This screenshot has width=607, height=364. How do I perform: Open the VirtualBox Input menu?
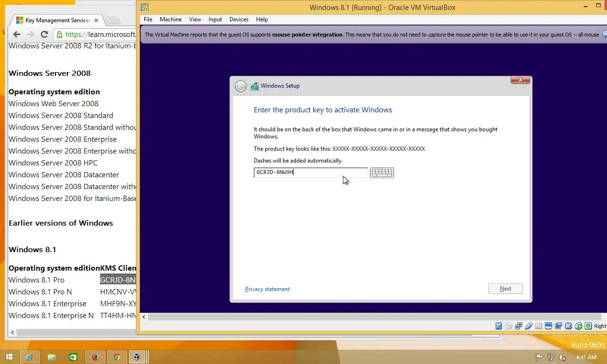click(x=215, y=19)
